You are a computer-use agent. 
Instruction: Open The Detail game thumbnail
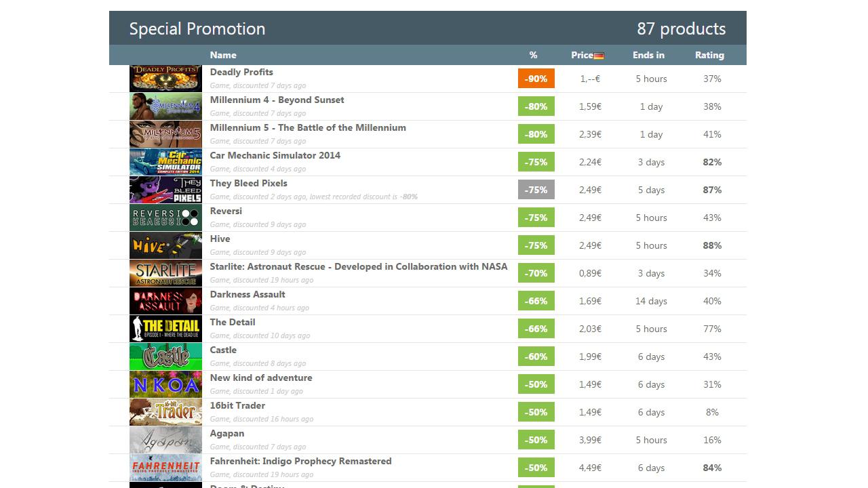165,329
